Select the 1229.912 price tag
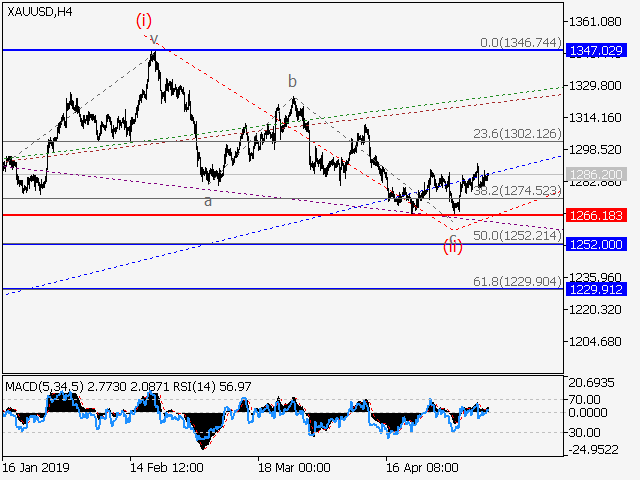Image resolution: width=640 pixels, height=480 pixels. tap(596, 289)
